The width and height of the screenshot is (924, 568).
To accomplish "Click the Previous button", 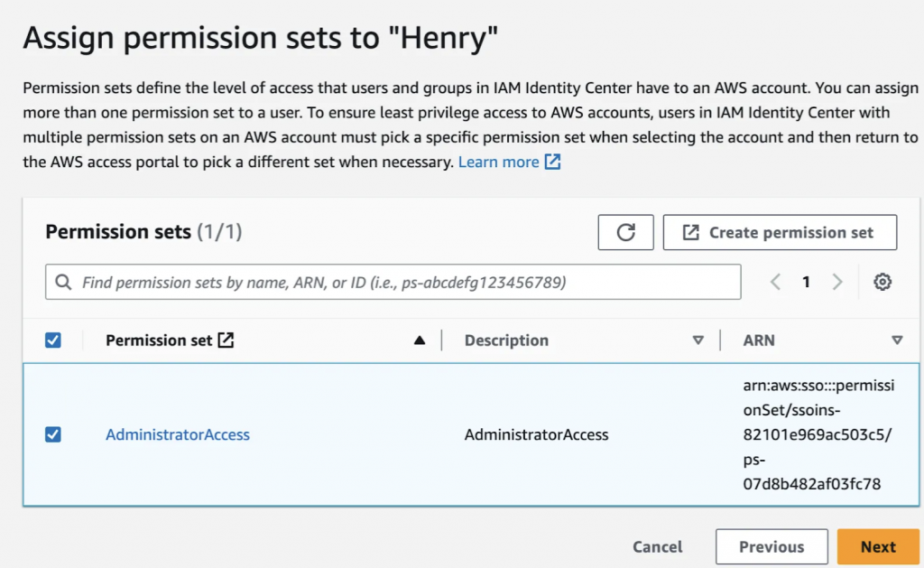I will point(772,546).
